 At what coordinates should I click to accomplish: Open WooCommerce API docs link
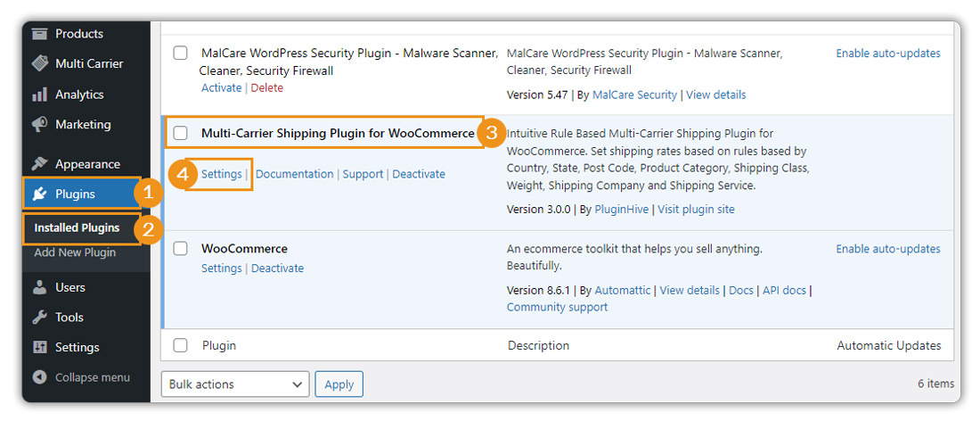(784, 290)
